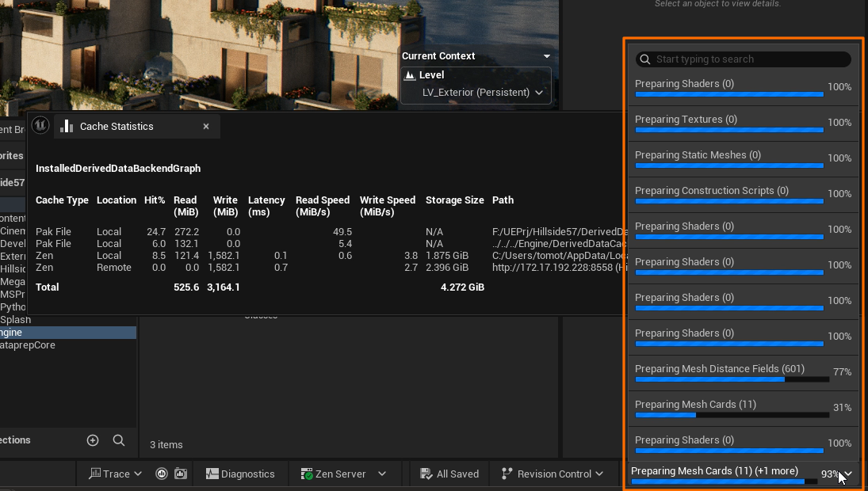Expand the Zen Server dropdown arrow
Screen dimensions: 868x491
click(x=382, y=474)
